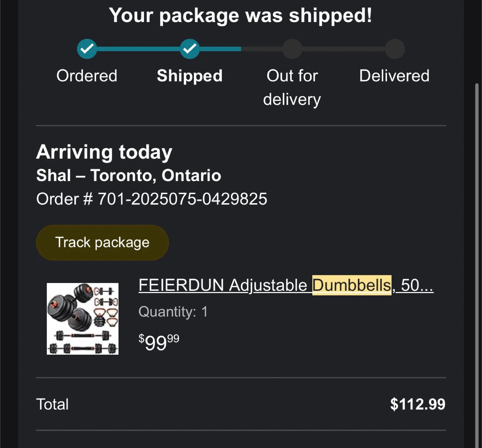
Task: Click the highlighted word Dumbbells
Action: coord(351,285)
